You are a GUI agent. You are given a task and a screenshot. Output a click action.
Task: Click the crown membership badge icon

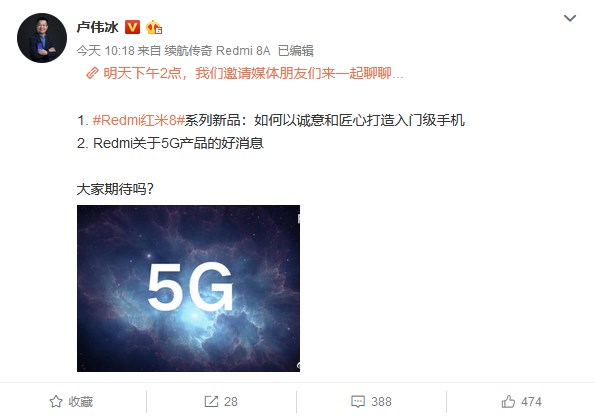(x=154, y=27)
